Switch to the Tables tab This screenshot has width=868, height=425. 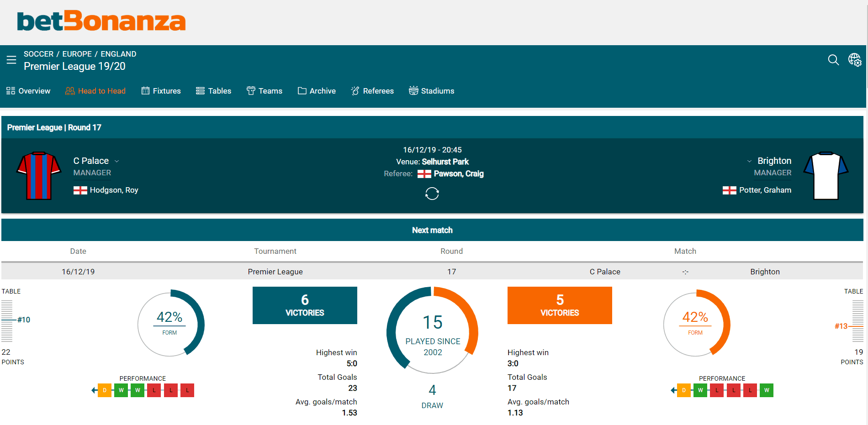(213, 91)
